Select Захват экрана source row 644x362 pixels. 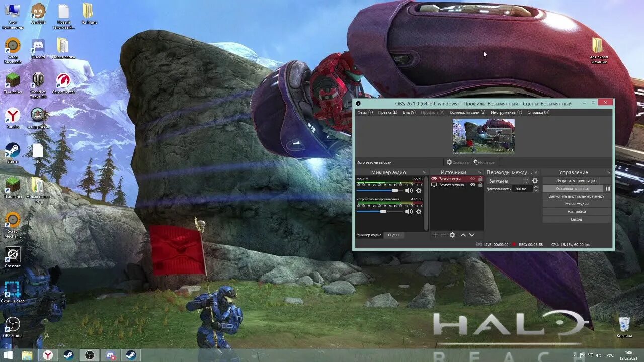[x=456, y=185]
